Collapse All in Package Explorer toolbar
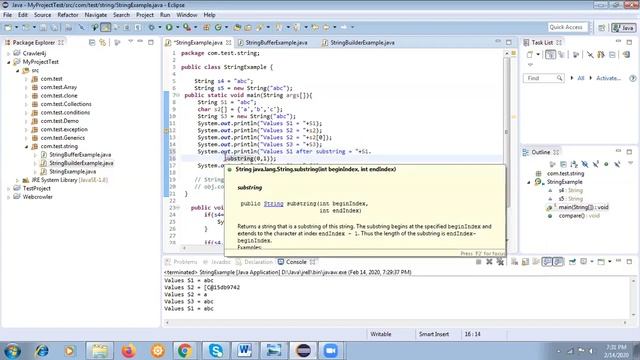The height and width of the screenshot is (360, 640). (92, 42)
